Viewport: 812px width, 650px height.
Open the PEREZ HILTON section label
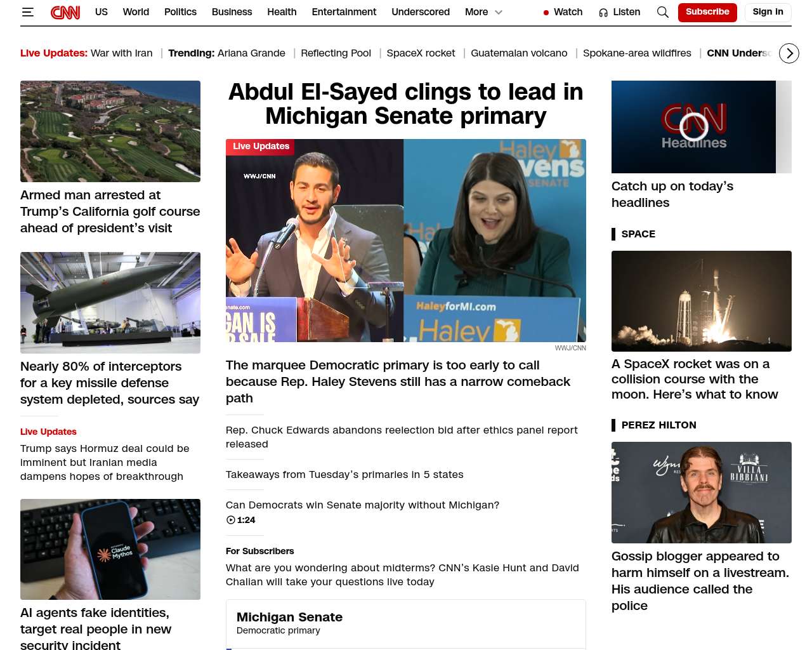click(x=658, y=425)
